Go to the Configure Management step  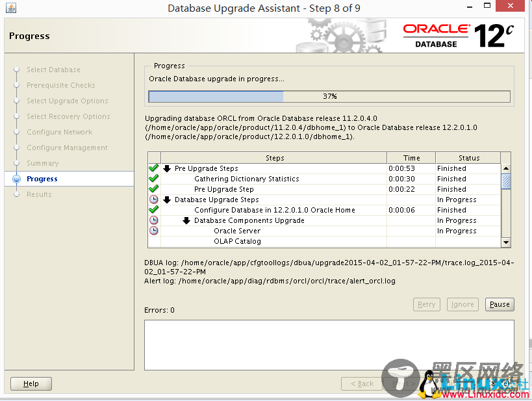coord(67,148)
